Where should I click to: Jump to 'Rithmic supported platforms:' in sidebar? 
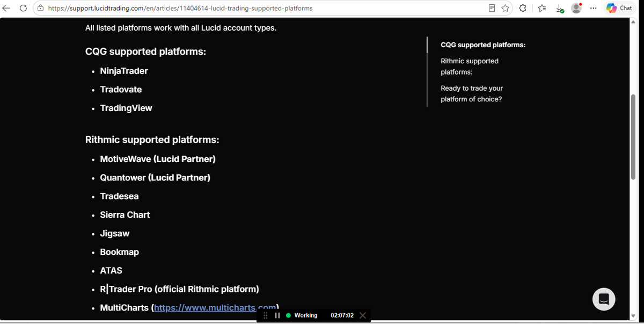tap(470, 67)
